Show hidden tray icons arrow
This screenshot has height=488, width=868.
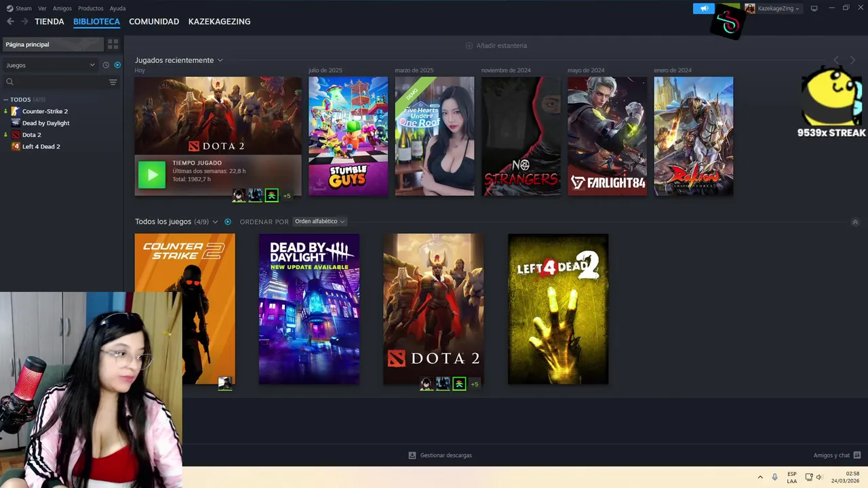coord(760,477)
